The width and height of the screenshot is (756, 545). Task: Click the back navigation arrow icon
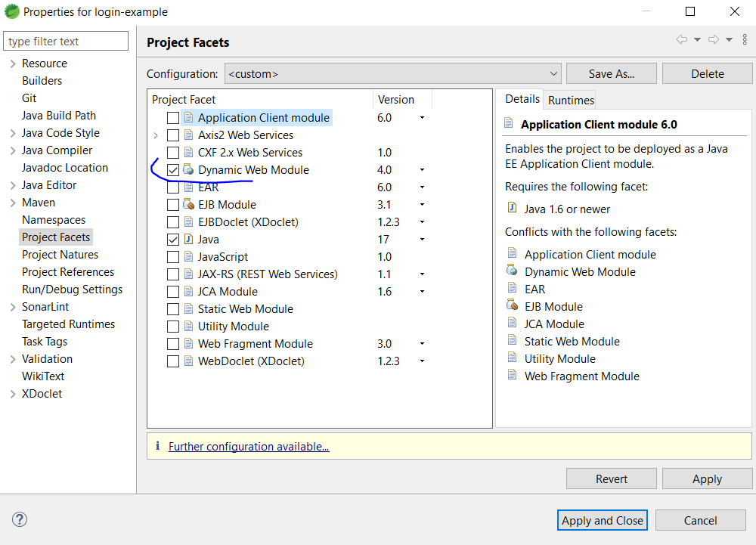tap(682, 39)
